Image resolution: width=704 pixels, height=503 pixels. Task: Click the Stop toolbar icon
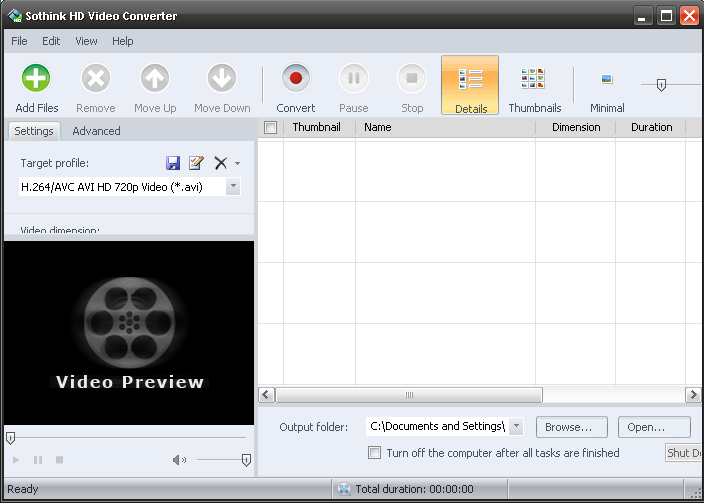(412, 79)
